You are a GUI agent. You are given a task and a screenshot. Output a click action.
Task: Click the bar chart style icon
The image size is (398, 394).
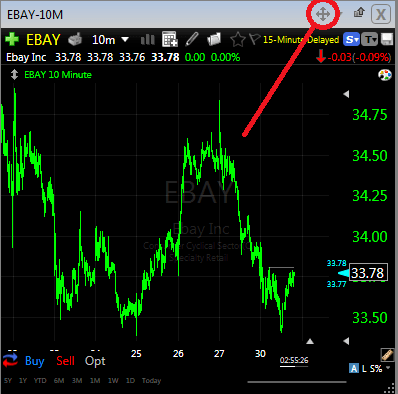pyautogui.click(x=147, y=40)
